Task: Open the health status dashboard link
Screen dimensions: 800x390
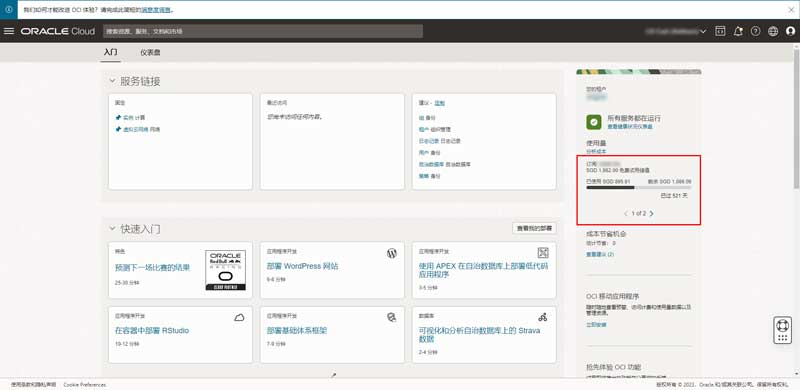Action: pos(630,127)
